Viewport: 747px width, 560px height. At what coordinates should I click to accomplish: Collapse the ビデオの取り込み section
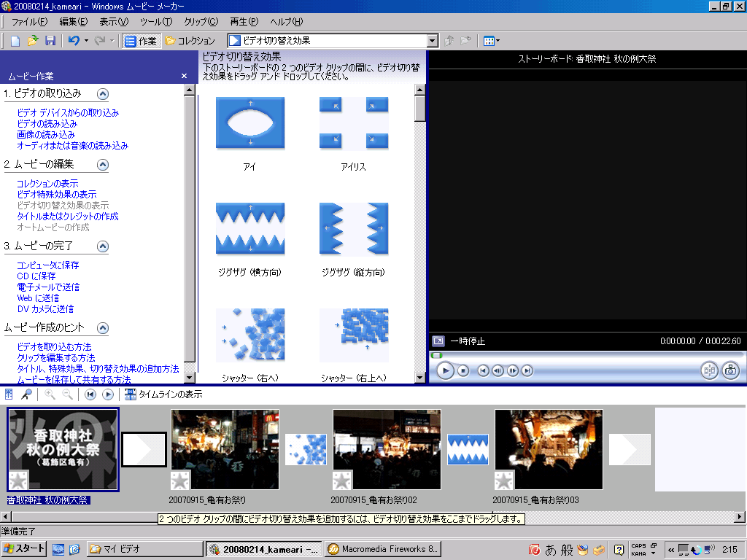(103, 93)
